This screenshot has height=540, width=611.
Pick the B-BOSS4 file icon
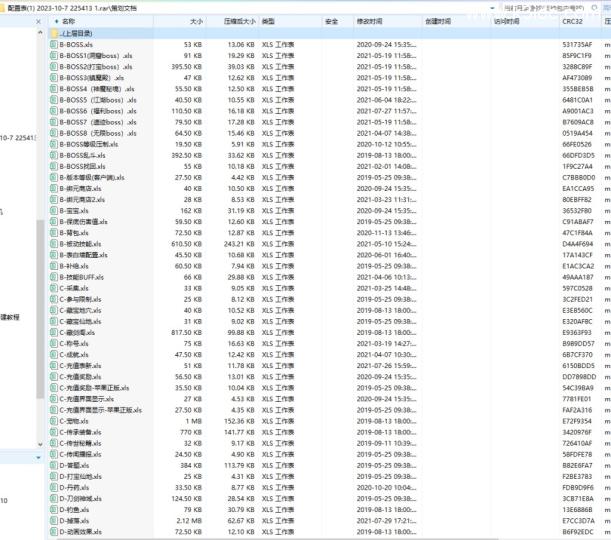[x=54, y=89]
